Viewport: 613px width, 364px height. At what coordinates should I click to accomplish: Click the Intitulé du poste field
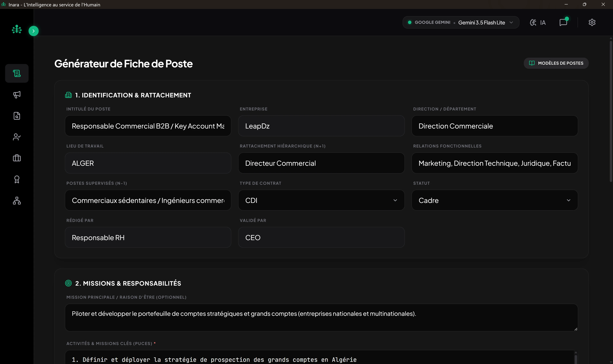coord(148,126)
